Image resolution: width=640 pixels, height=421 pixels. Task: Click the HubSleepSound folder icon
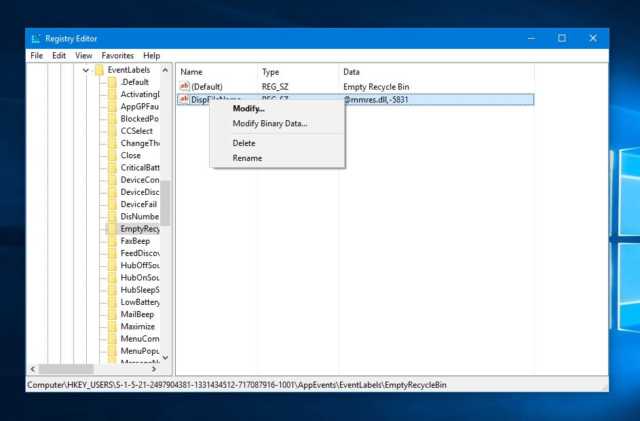113,290
